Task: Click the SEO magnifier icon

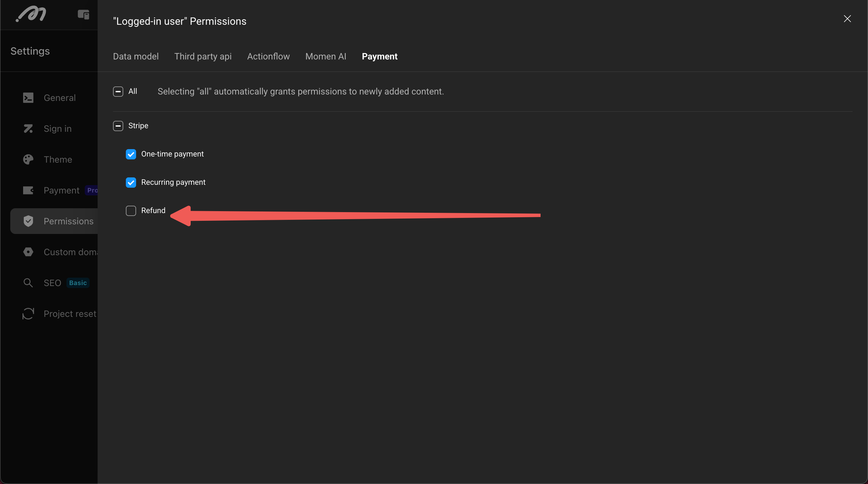Action: [28, 282]
